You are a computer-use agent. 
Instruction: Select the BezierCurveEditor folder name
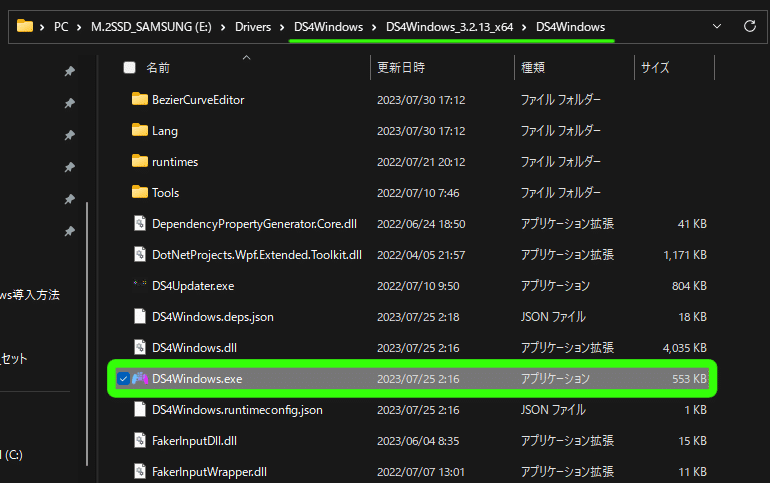tap(198, 100)
